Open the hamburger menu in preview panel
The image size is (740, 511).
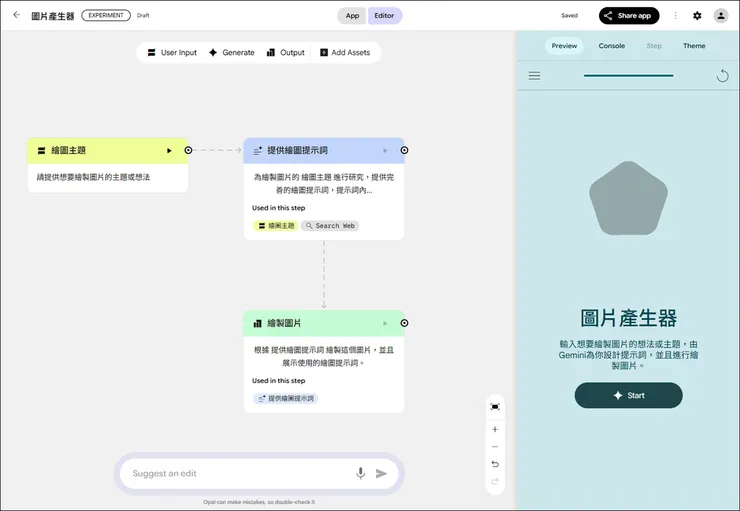pos(534,75)
